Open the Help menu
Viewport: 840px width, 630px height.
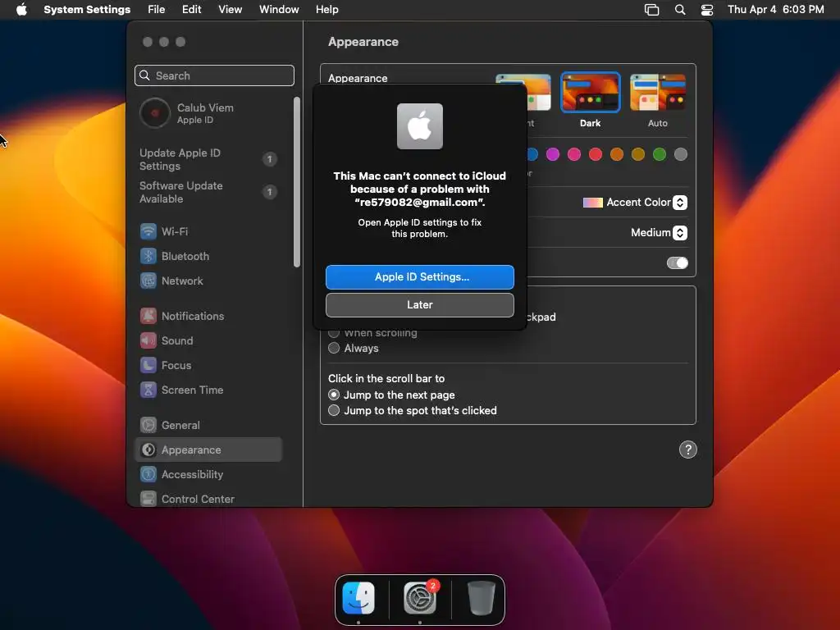pyautogui.click(x=326, y=10)
